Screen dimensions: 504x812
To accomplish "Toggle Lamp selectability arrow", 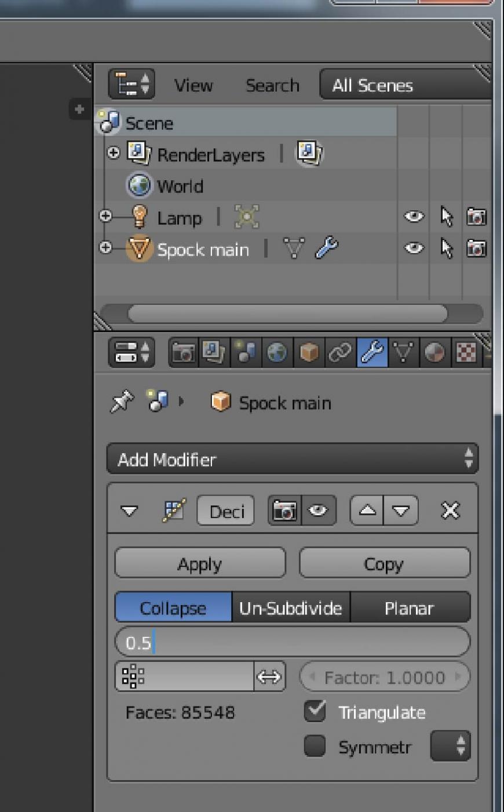I will click(x=446, y=216).
